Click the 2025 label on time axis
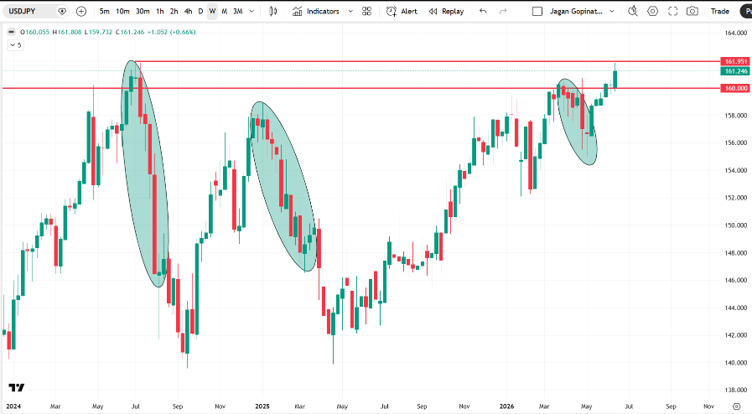 (262, 406)
